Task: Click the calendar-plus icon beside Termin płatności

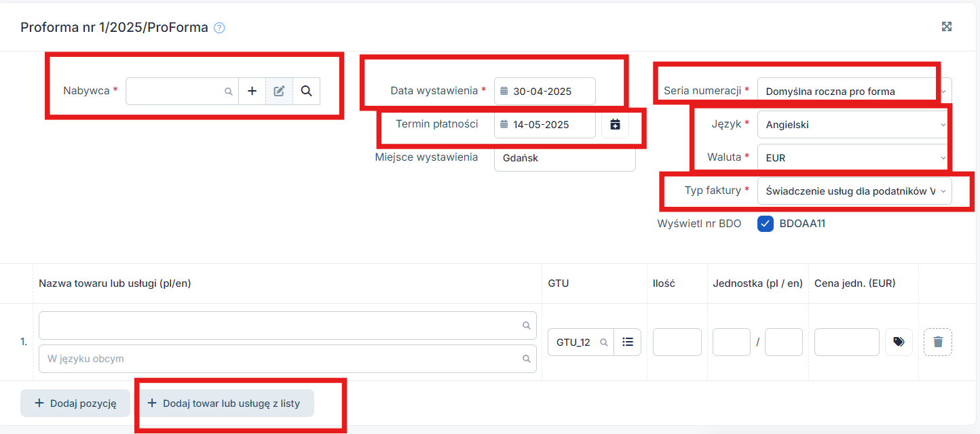Action: [615, 125]
